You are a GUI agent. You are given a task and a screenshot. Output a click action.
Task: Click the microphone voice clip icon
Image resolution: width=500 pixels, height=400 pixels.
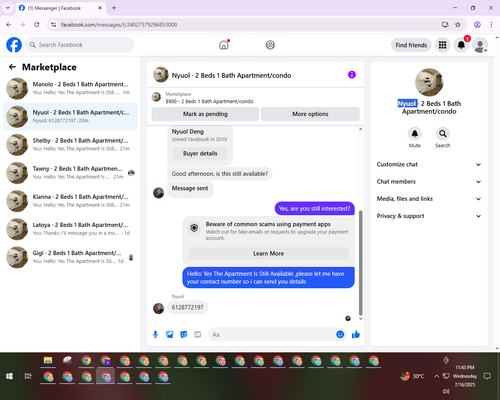155,334
